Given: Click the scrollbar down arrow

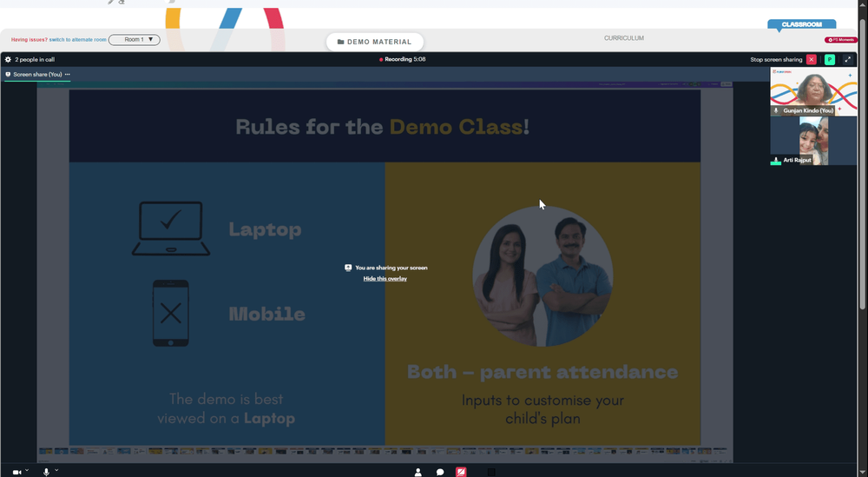Looking at the screenshot, I should point(863,473).
